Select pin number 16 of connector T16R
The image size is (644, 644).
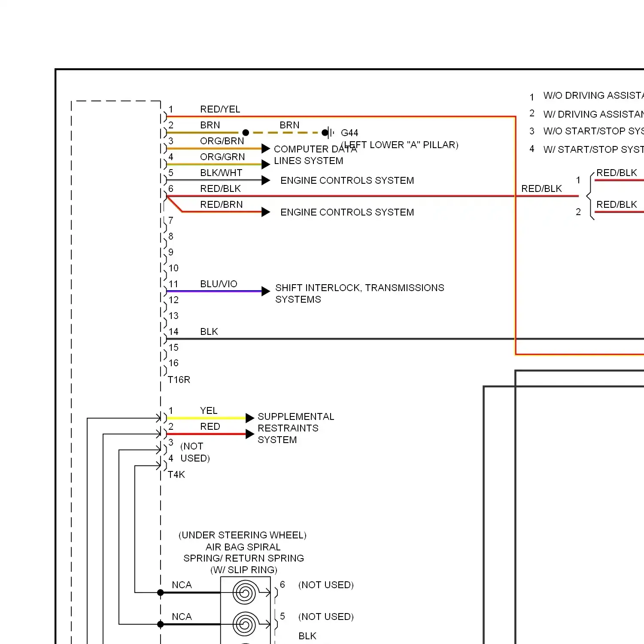pos(173,363)
